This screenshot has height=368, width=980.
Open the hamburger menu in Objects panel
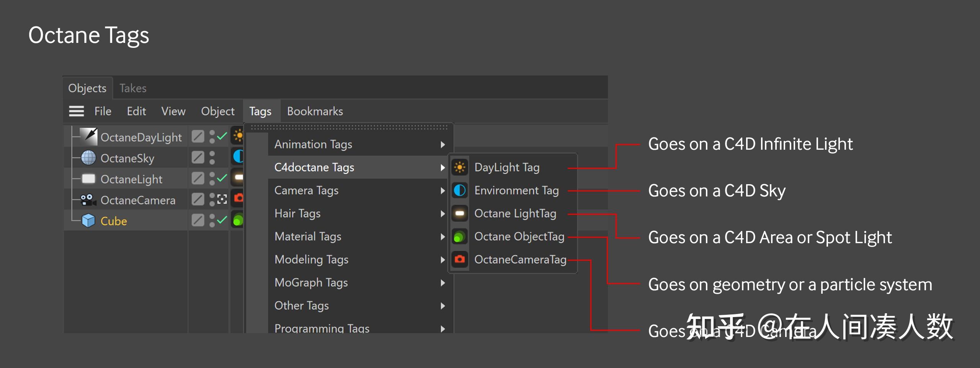click(x=76, y=111)
